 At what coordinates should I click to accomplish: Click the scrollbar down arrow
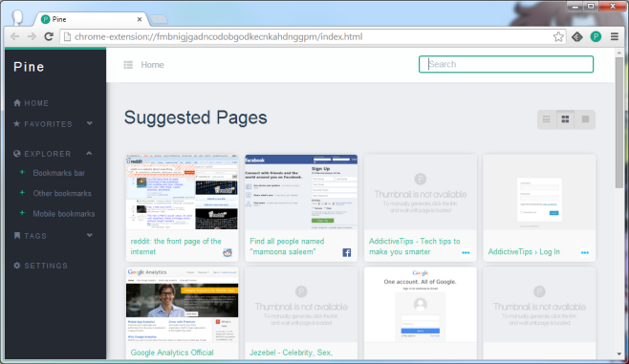click(x=619, y=353)
